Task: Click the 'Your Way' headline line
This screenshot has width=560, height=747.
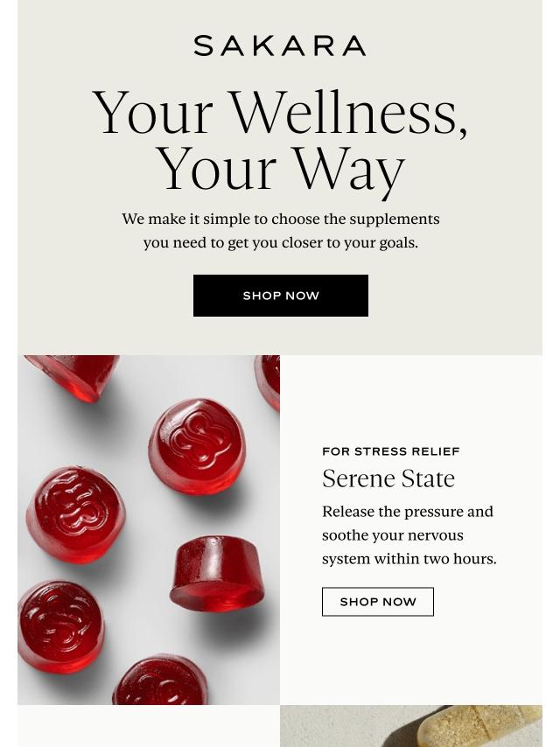Action: 280,170
